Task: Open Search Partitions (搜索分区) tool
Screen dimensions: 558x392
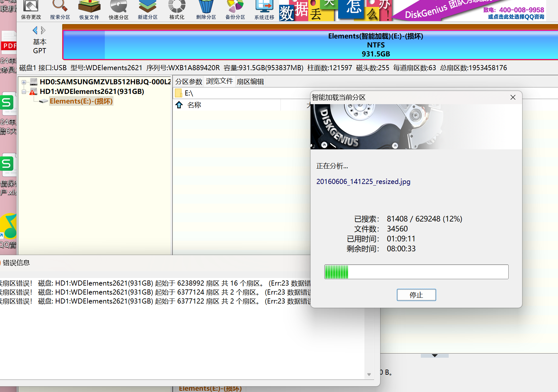Action: point(60,10)
